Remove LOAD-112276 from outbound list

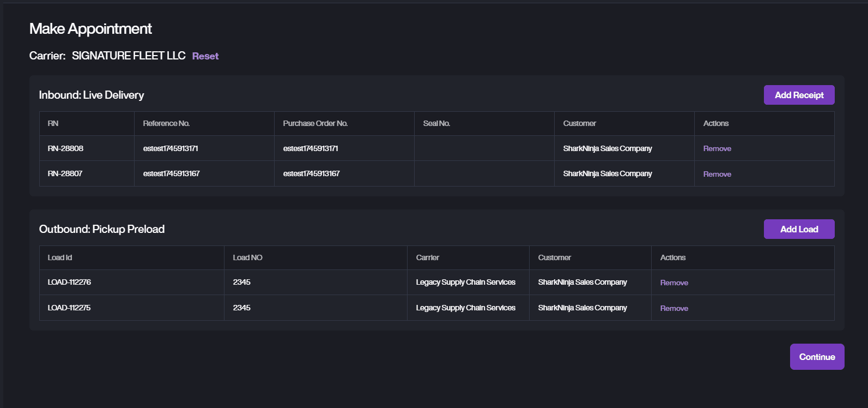coord(674,283)
